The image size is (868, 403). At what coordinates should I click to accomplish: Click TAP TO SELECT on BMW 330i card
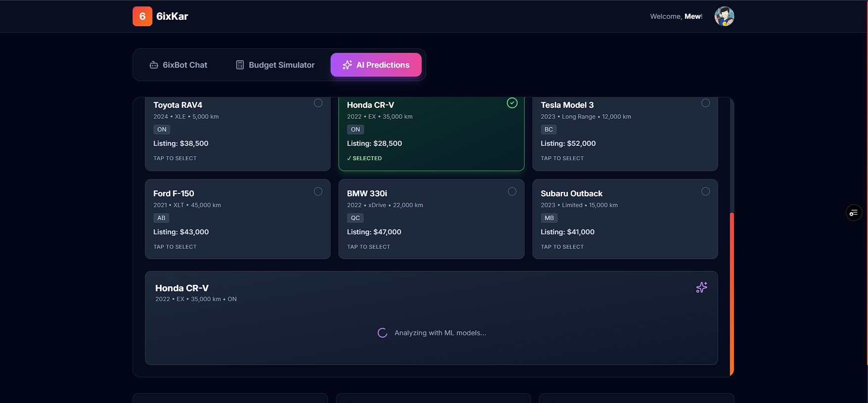coord(369,247)
